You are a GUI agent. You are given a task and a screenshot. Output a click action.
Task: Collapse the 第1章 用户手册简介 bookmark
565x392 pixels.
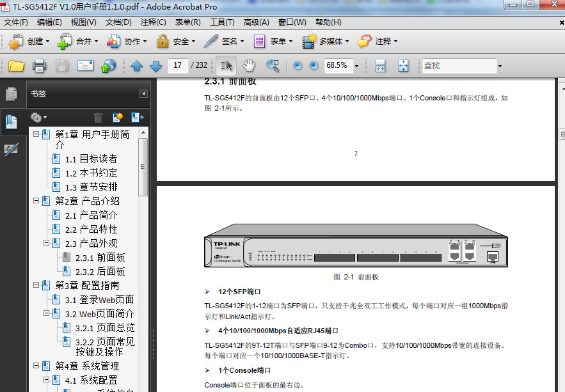36,134
